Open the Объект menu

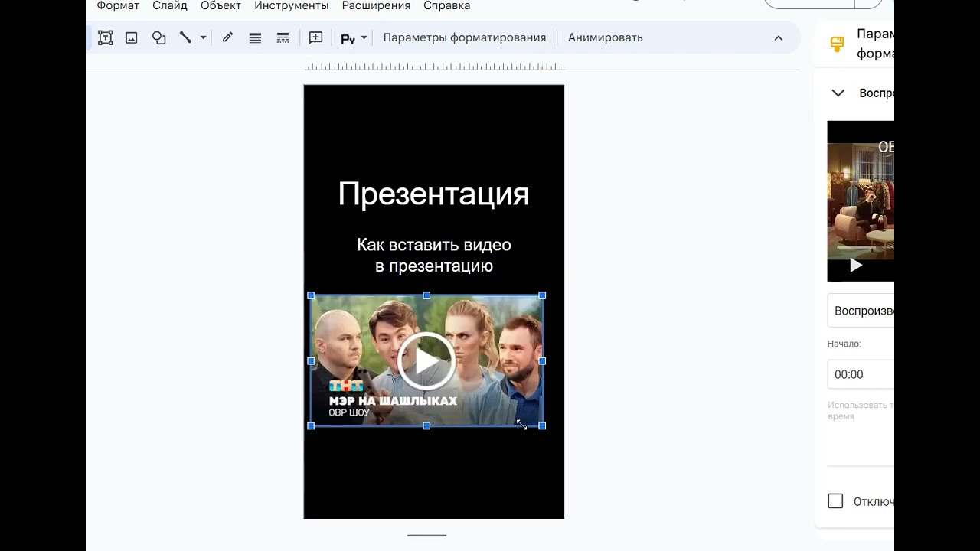click(220, 6)
